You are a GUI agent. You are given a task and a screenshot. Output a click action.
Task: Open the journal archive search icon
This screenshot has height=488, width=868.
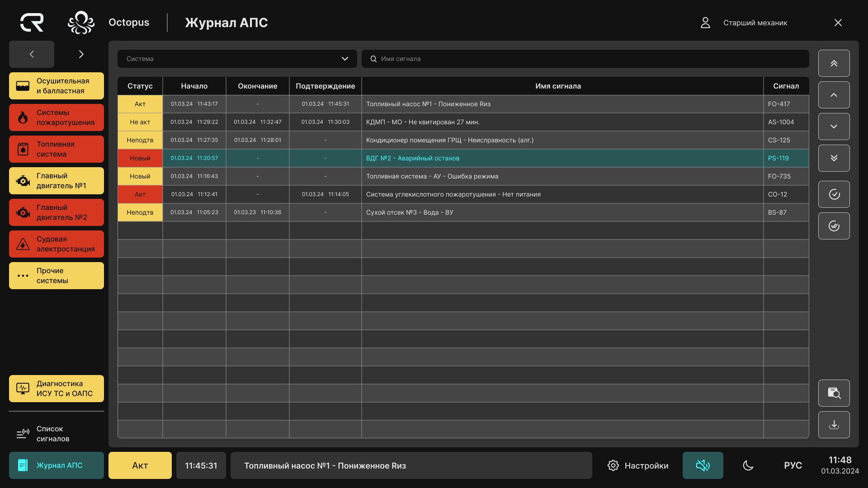834,393
